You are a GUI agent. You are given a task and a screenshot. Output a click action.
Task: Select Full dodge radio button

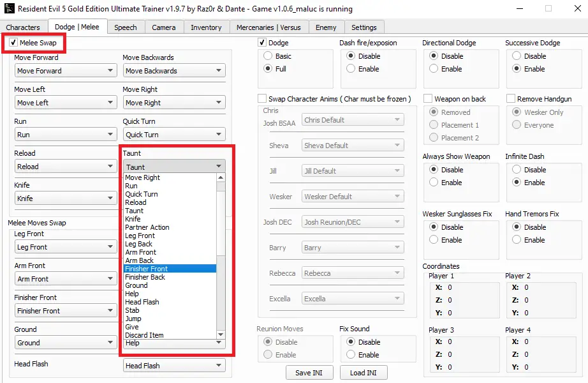tap(268, 69)
